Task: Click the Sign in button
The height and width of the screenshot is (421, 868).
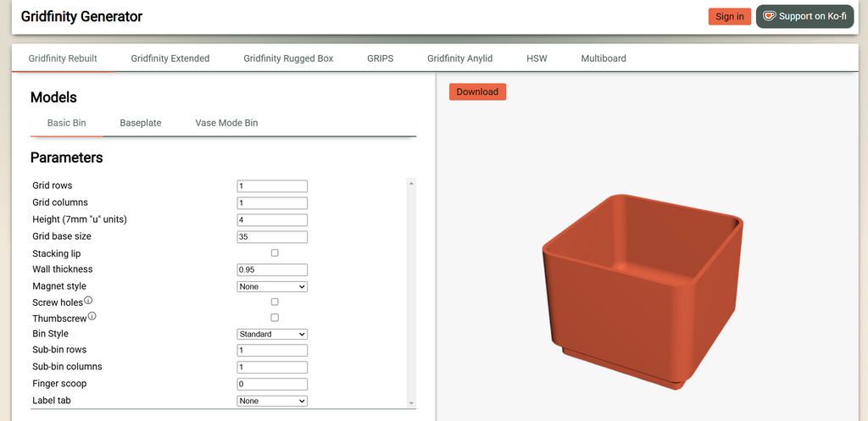Action: point(730,17)
